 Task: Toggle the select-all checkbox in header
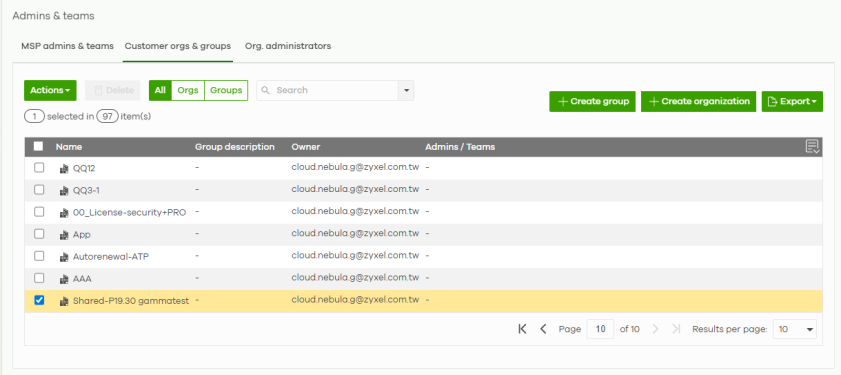[x=39, y=146]
